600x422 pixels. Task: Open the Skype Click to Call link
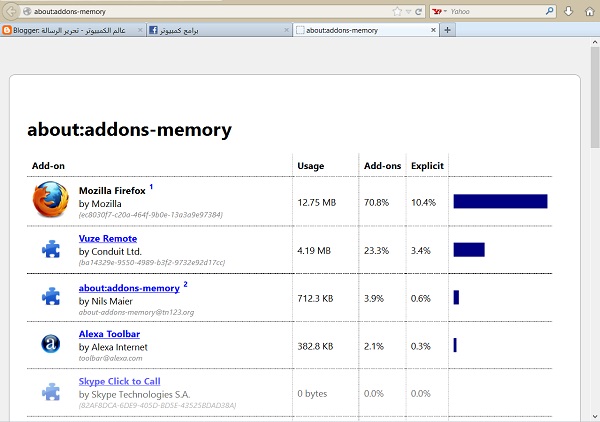(x=119, y=381)
